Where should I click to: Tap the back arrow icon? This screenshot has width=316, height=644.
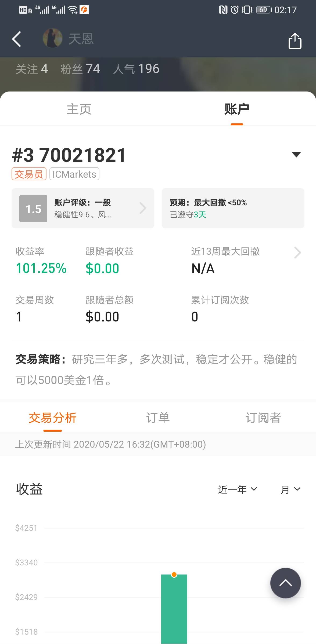[x=17, y=39]
